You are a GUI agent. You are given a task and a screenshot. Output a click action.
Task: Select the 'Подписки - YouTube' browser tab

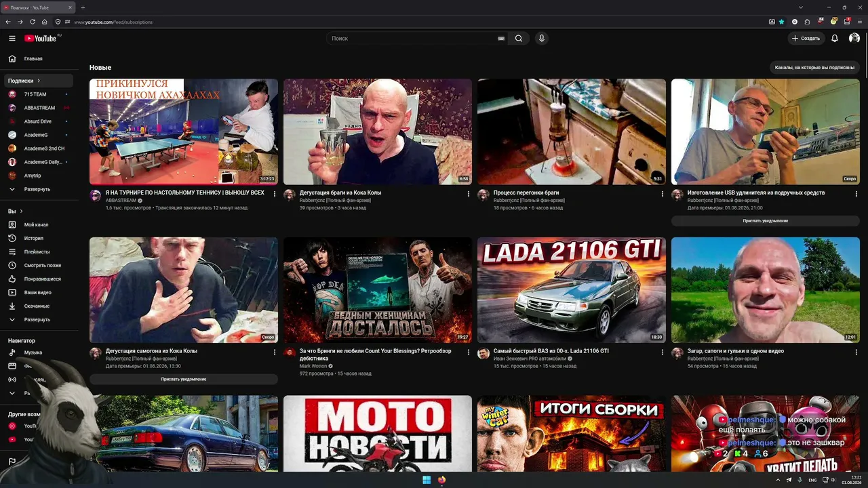[37, 7]
